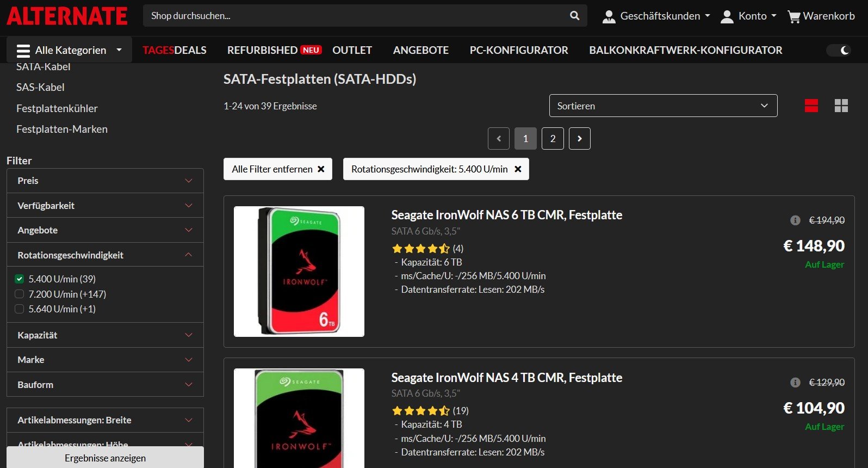This screenshot has height=468, width=868.
Task: Expand the Kapazität filter
Action: click(x=105, y=335)
